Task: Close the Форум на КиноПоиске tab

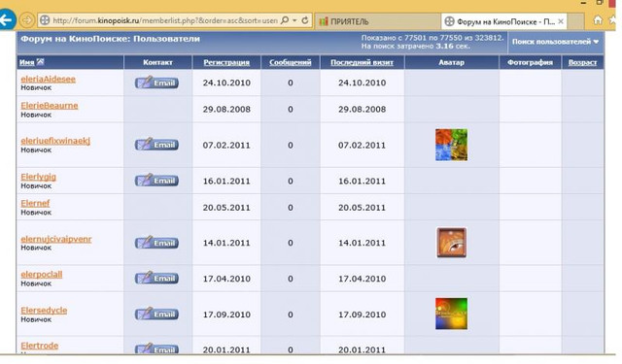Action: pos(561,21)
